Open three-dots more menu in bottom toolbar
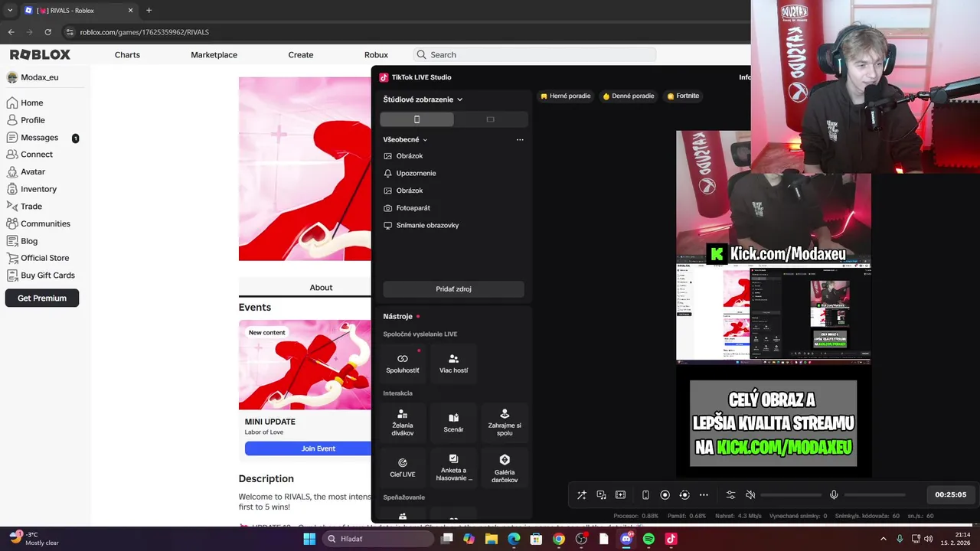 704,495
